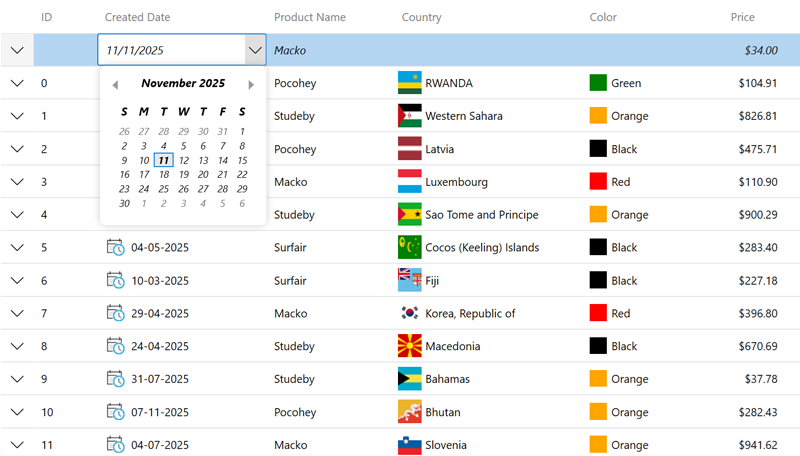The image size is (800, 456).
Task: Click calendar clock icon beside 10-03-2025
Action: pyautogui.click(x=115, y=281)
